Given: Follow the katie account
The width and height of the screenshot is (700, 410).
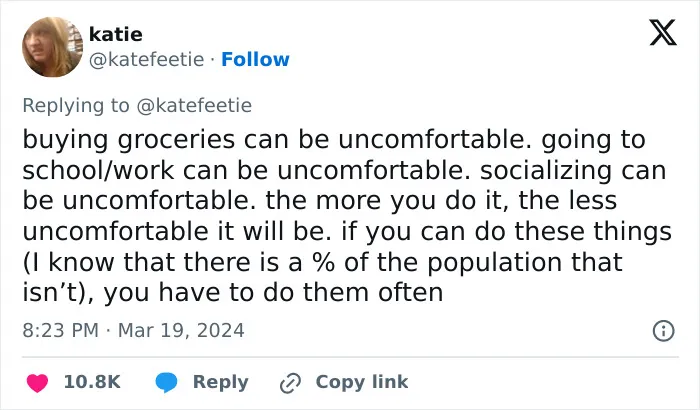Looking at the screenshot, I should coord(255,59).
